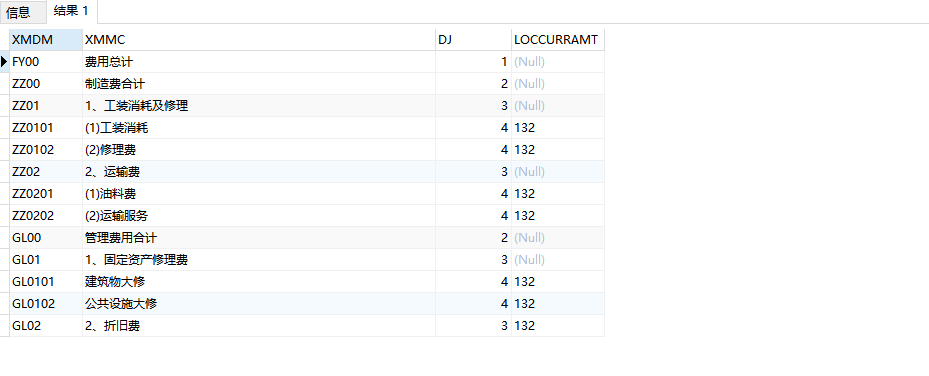The image size is (929, 376).
Task: Click DJ value 3 in ZZ01 row
Action: click(473, 105)
